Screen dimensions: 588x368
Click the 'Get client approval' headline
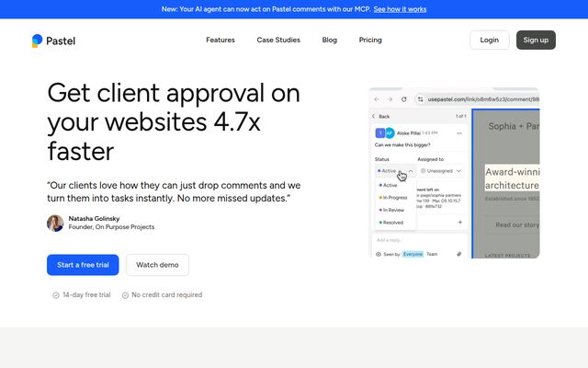174,122
